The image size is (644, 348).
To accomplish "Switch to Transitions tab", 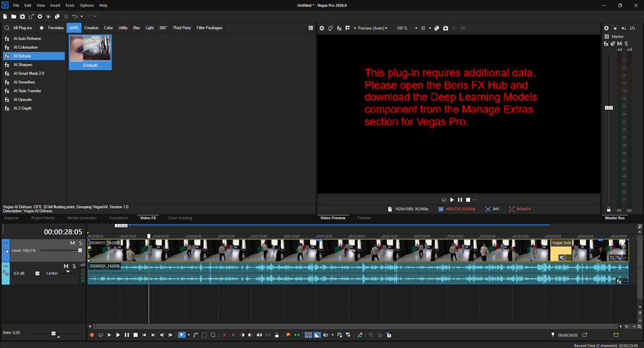I will 118,218.
